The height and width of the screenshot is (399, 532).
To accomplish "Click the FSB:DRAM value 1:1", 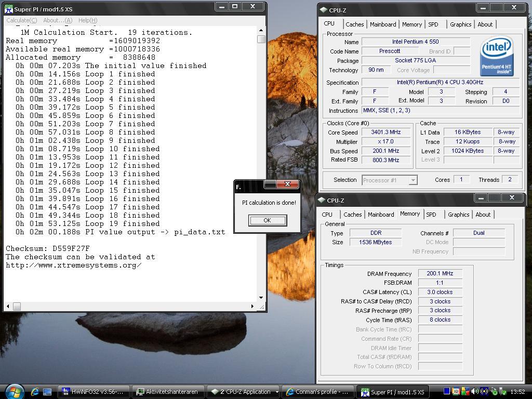I will 440,283.
